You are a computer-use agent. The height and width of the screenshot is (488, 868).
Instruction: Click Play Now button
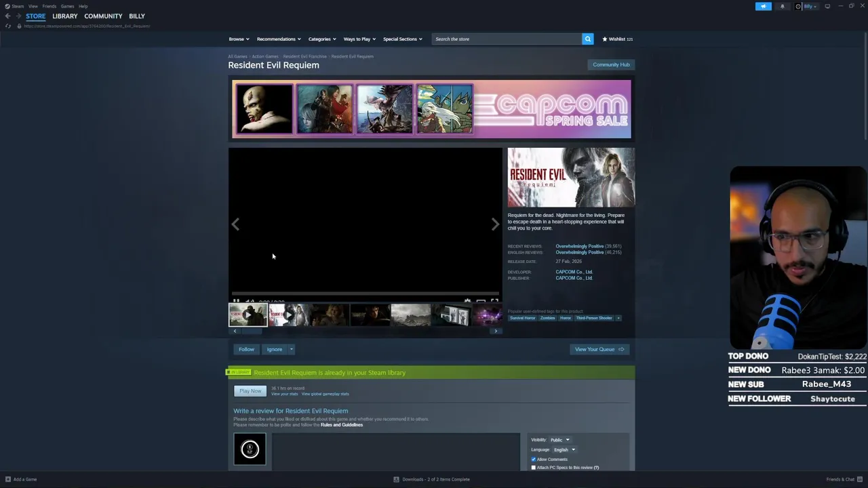pyautogui.click(x=250, y=391)
